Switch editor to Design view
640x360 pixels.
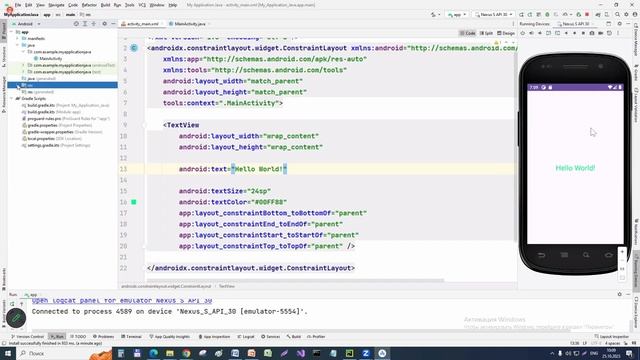506,33
